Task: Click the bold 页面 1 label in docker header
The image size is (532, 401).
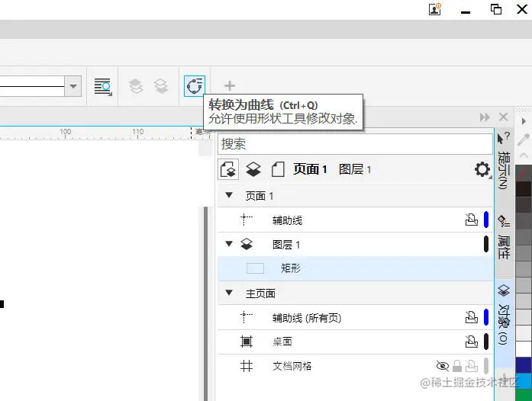Action: pyautogui.click(x=310, y=169)
